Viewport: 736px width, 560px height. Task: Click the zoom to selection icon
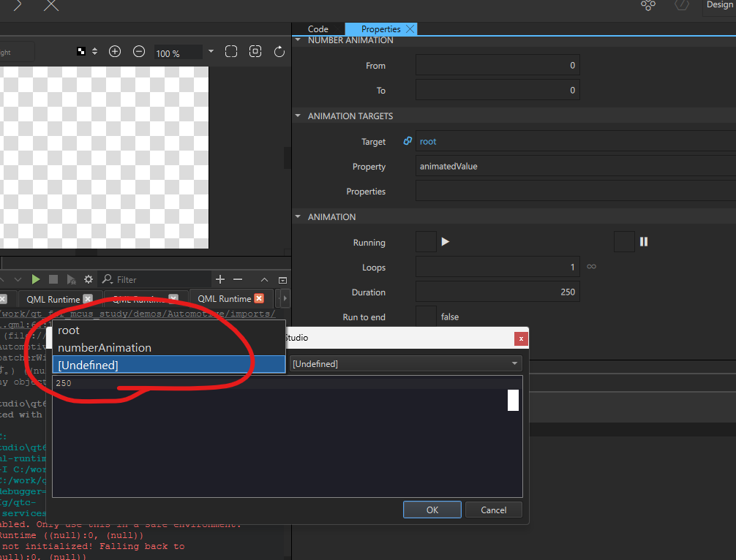coord(231,52)
